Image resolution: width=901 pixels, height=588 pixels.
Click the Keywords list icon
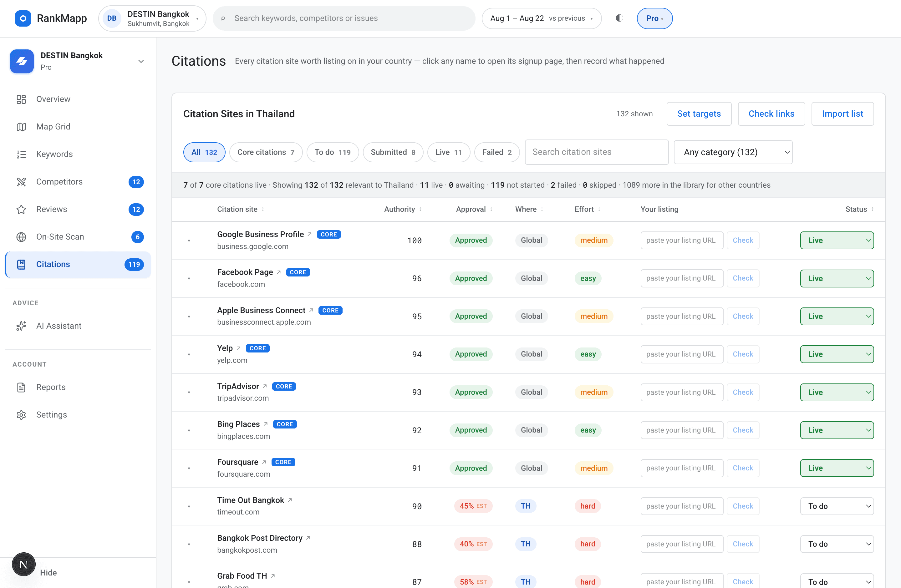tap(21, 155)
